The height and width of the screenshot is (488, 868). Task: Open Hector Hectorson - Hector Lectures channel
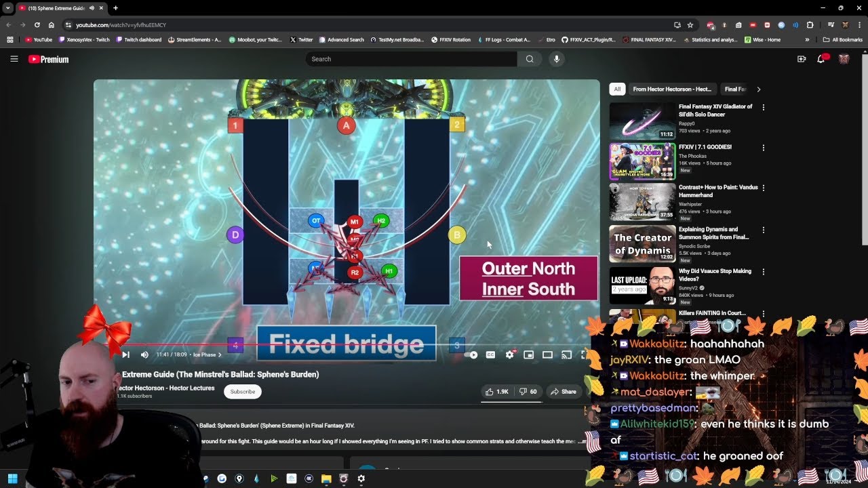165,388
